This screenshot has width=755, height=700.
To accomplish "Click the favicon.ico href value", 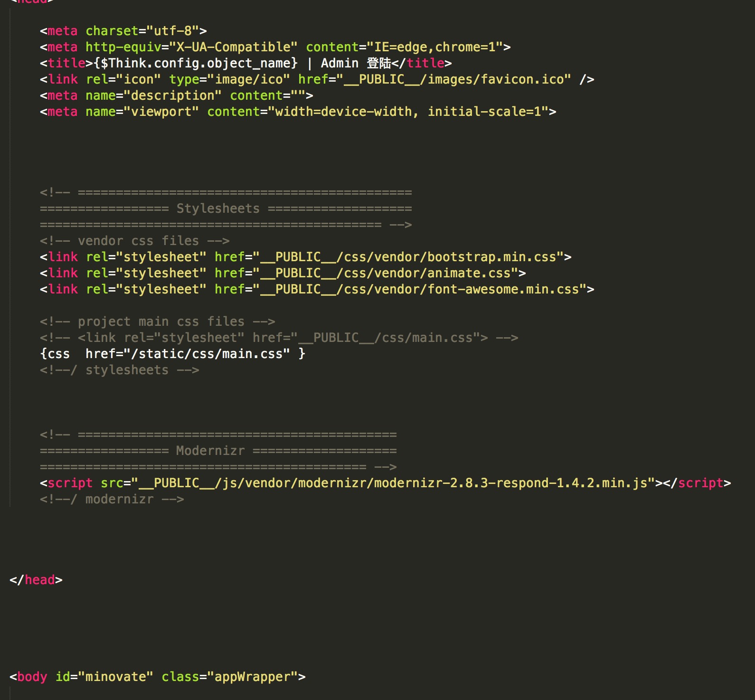I will (457, 79).
